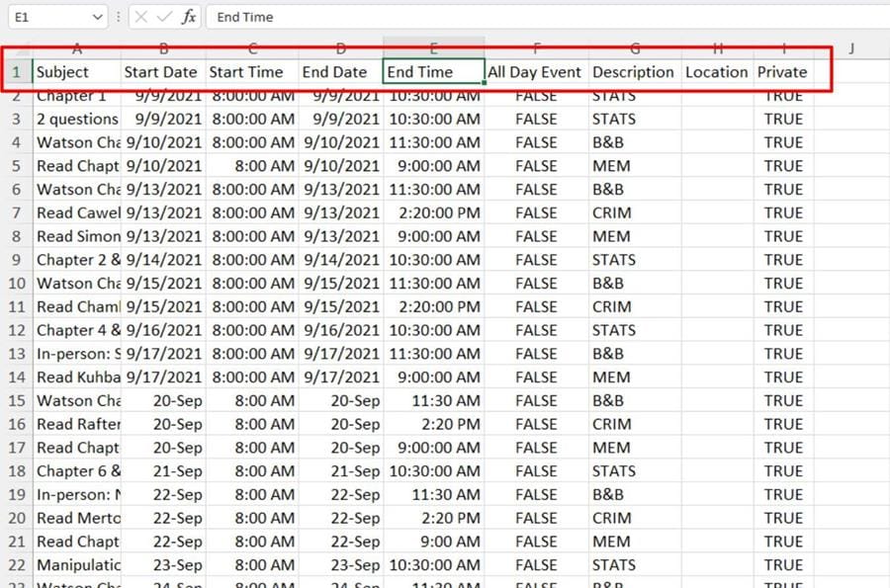The image size is (890, 588).
Task: Open the Name Box dropdown
Action: point(96,16)
